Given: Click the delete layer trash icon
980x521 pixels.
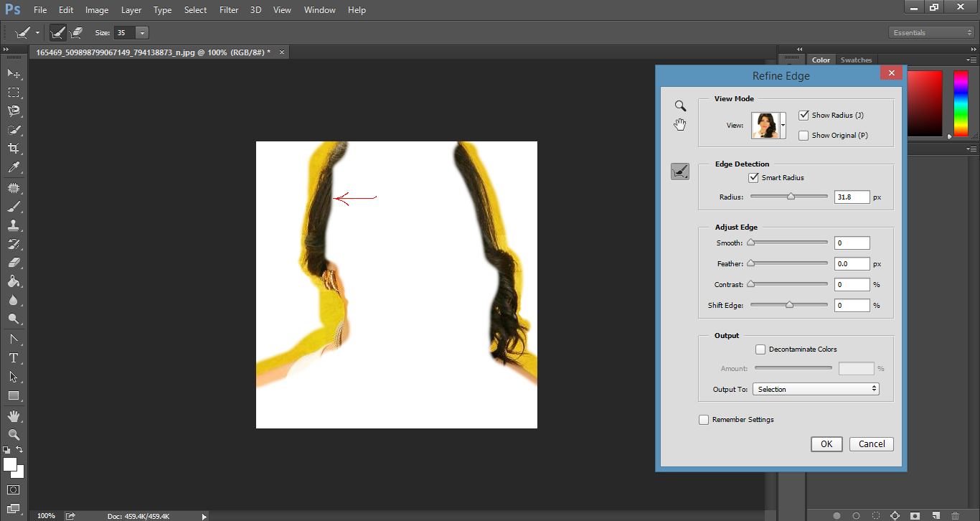Looking at the screenshot, I should pyautogui.click(x=955, y=515).
